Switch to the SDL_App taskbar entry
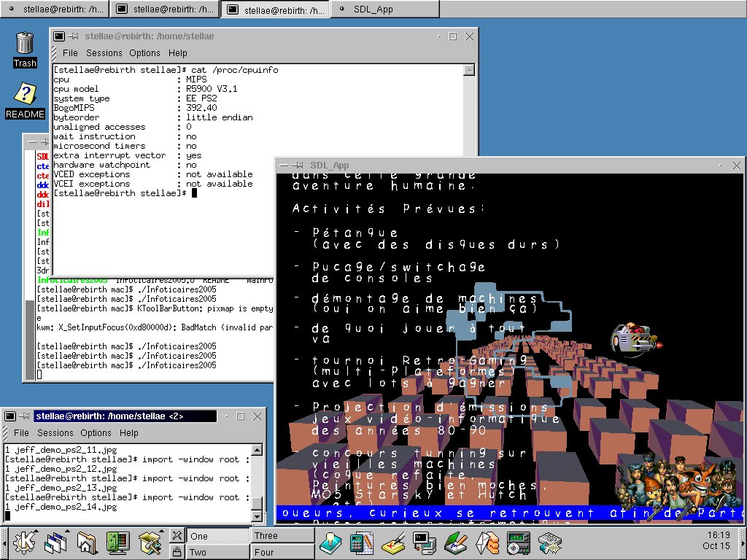This screenshot has width=747, height=560. coord(385,9)
